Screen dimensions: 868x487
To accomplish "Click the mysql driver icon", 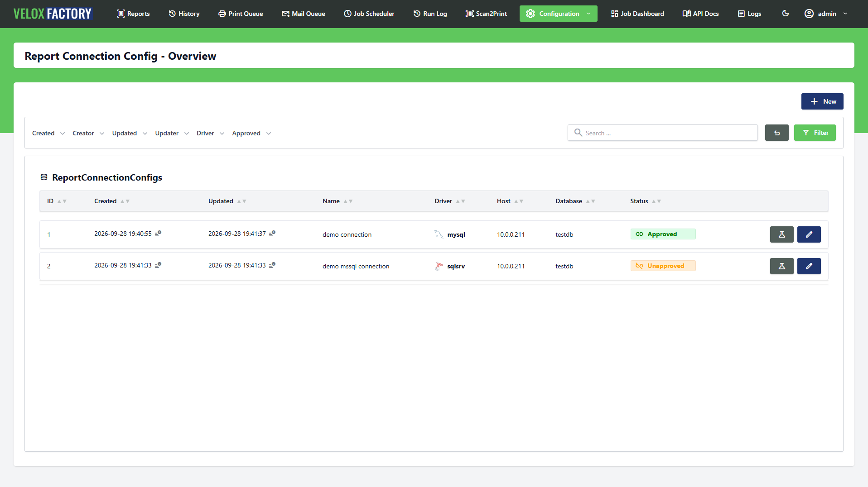I will (x=439, y=234).
